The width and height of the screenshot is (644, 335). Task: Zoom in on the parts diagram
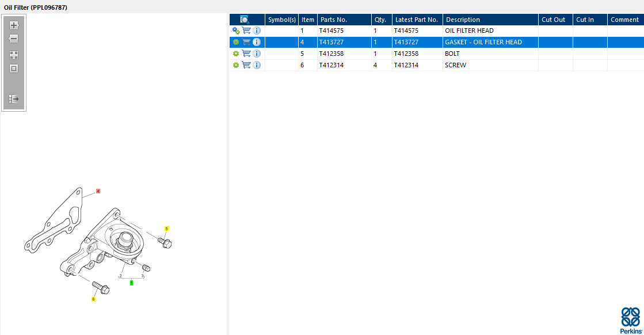[x=14, y=25]
